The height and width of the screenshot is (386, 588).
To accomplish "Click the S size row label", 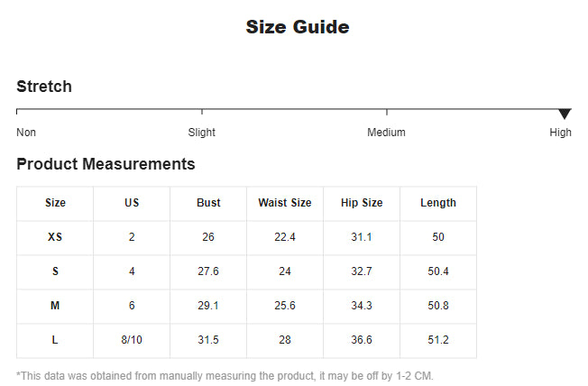I will (55, 271).
